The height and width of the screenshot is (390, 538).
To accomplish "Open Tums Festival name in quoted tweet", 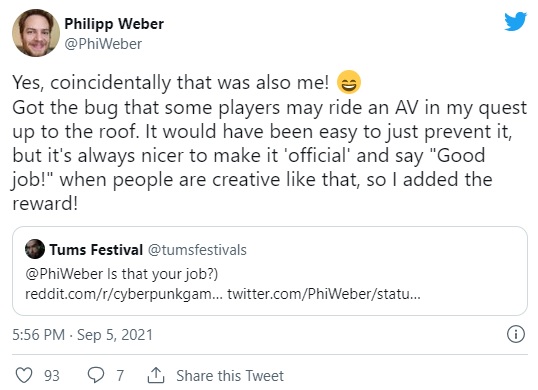I will pyautogui.click(x=96, y=250).
